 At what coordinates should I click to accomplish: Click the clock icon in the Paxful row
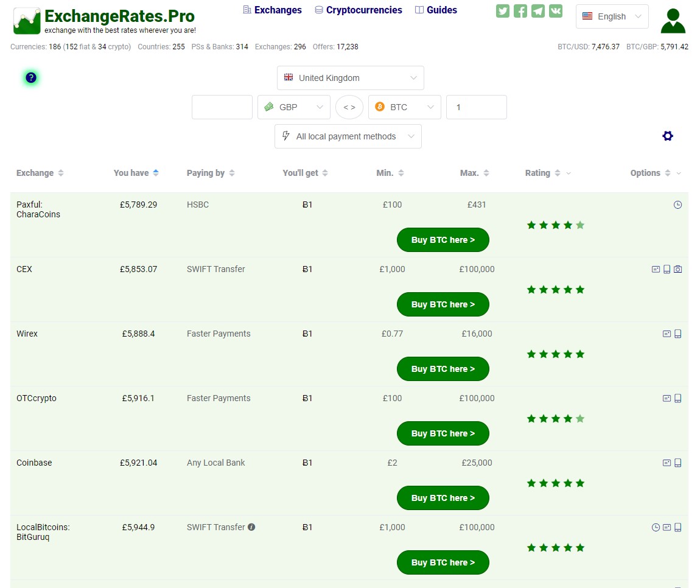677,205
